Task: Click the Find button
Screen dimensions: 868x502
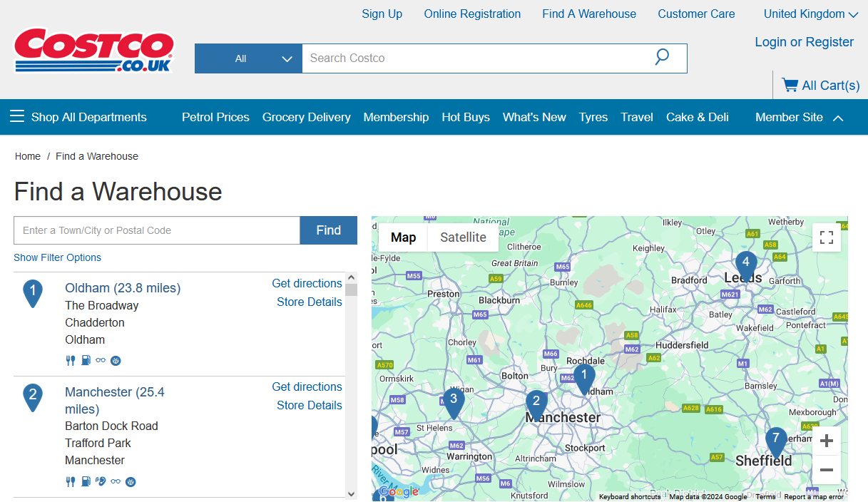Action: pos(328,230)
